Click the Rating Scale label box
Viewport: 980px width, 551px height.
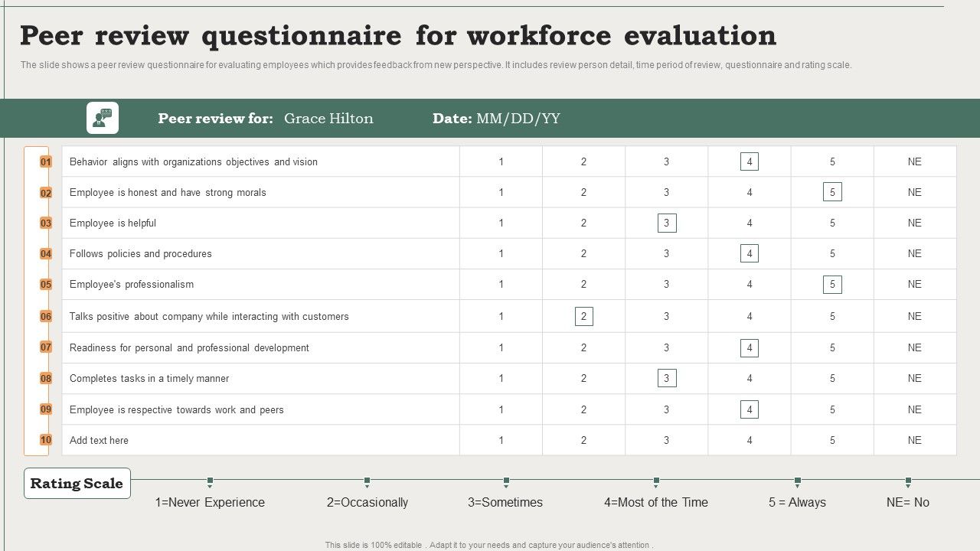[77, 484]
